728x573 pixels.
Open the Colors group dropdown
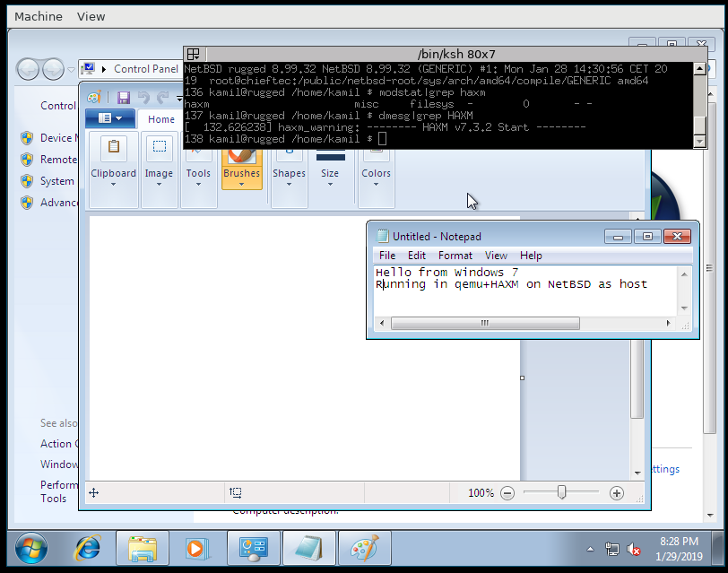376,184
